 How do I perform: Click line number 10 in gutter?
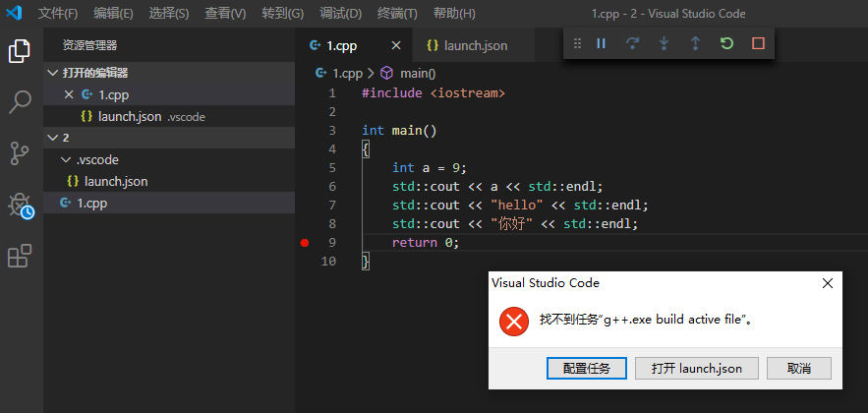(329, 262)
